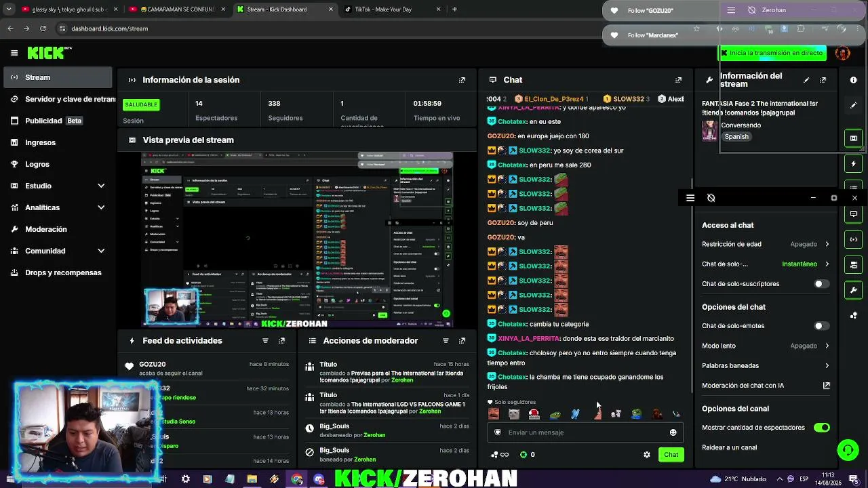The height and width of the screenshot is (488, 868).
Task: Click Raidear a un canal
Action: [x=729, y=447]
